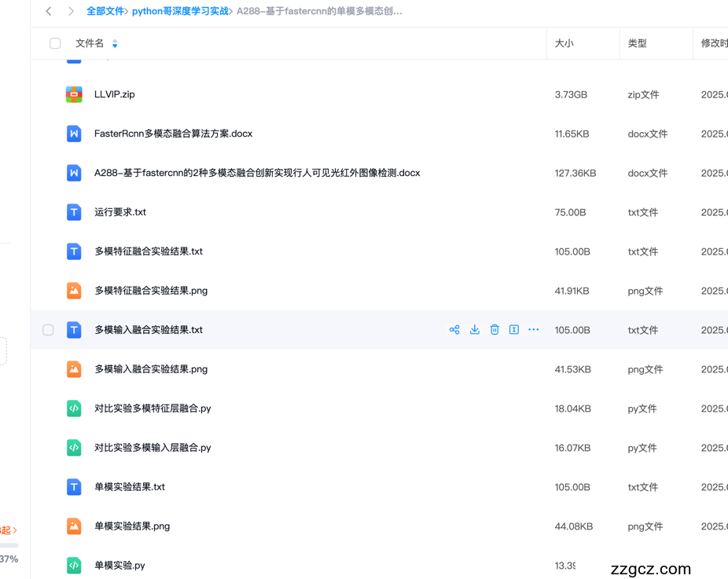Check the select-all checkbox in the header row
728x579 pixels.
54,43
